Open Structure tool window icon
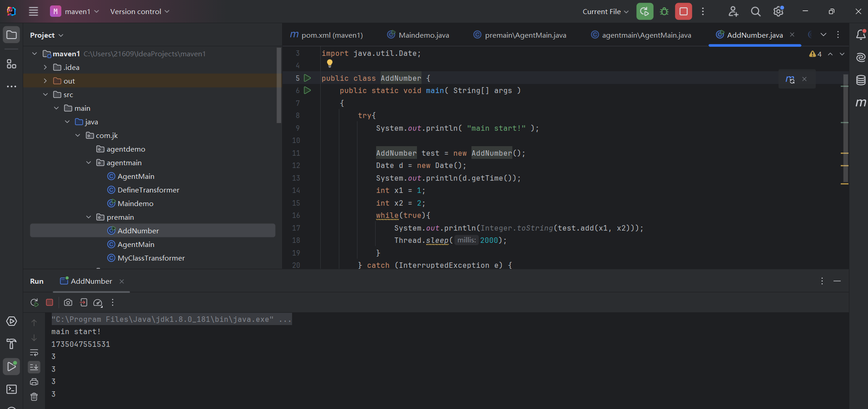868x409 pixels. (x=12, y=64)
